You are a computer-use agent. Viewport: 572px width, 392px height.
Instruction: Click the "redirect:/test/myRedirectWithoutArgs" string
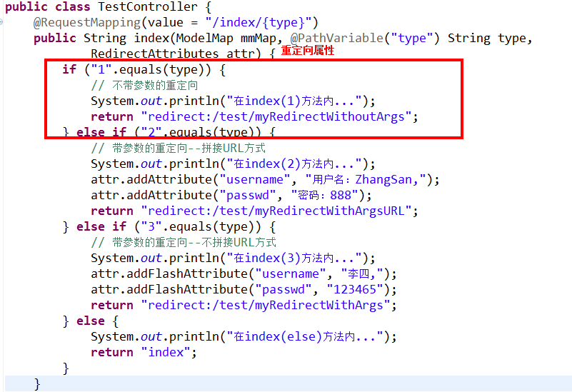coord(276,116)
